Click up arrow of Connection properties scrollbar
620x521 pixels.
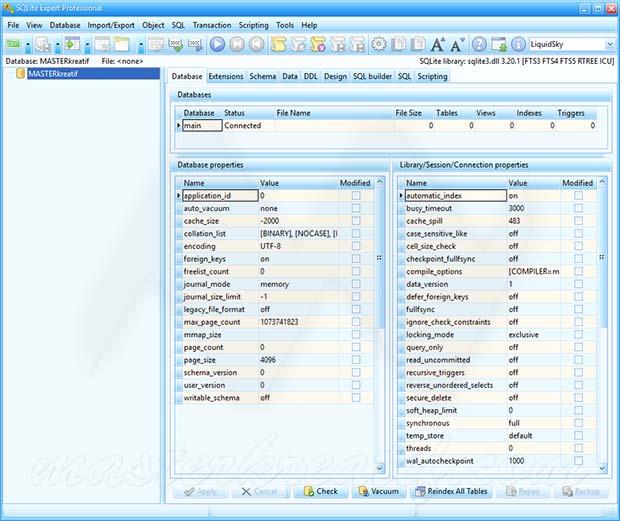click(x=602, y=182)
